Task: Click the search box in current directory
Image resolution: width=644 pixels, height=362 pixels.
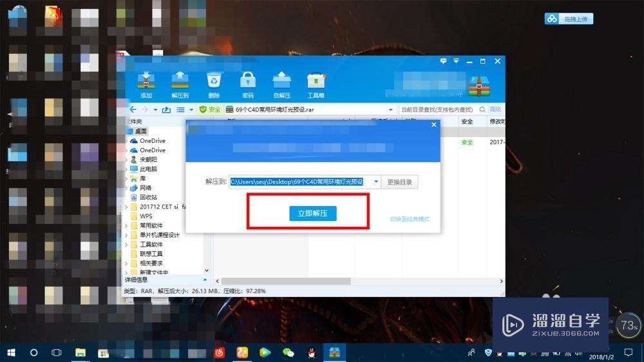Action: (438, 110)
